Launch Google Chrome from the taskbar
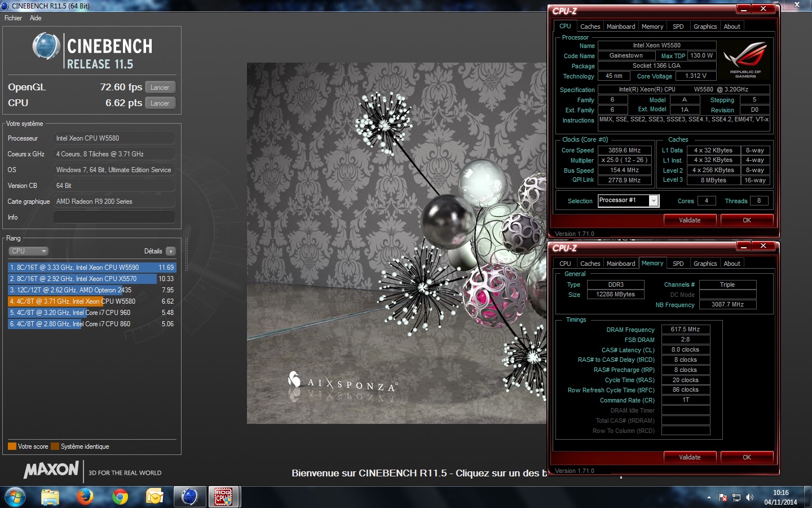Screen dimensions: 812x508 (x=120, y=497)
